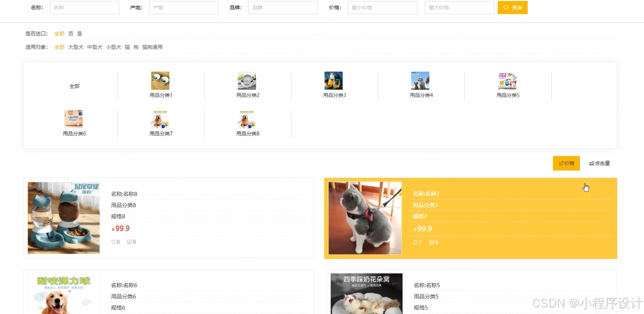Filter by 小型犬 applicable target

(114, 47)
